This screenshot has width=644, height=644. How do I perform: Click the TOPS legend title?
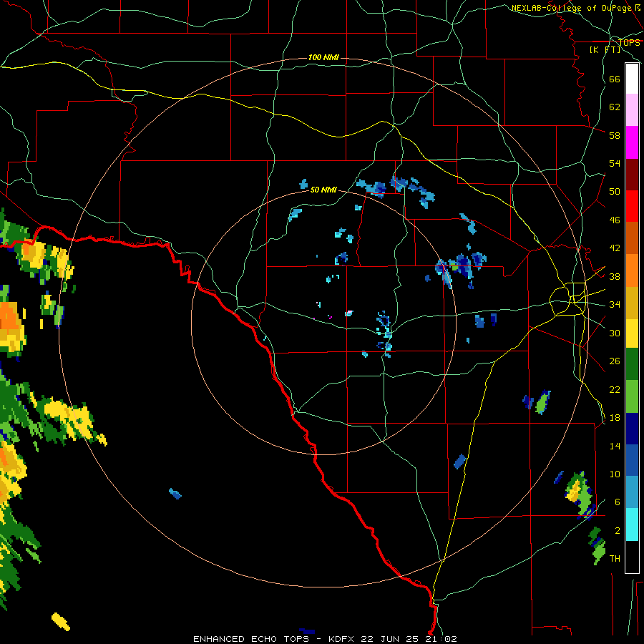click(630, 43)
